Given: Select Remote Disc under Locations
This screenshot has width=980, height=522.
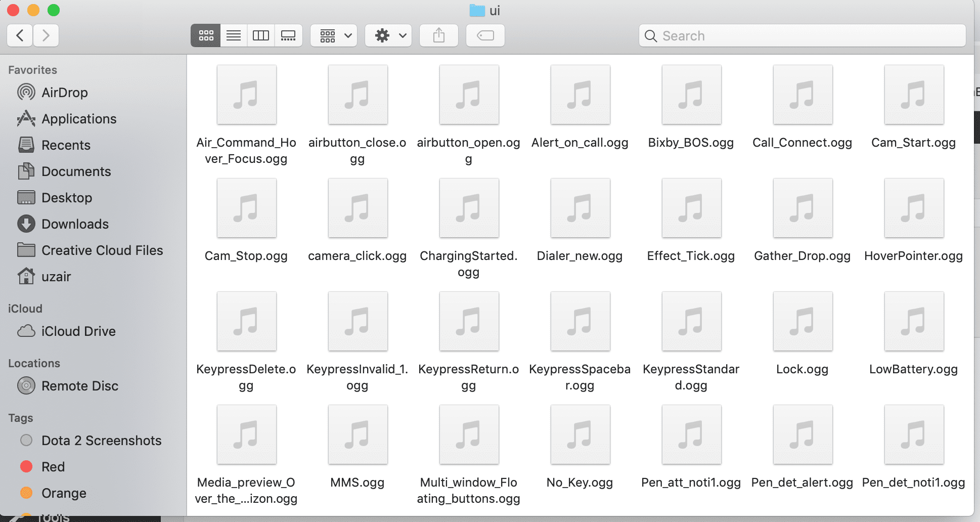Looking at the screenshot, I should tap(79, 386).
